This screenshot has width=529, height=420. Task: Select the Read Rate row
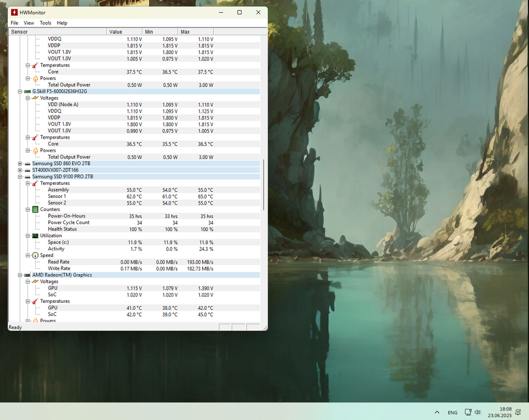(134, 262)
